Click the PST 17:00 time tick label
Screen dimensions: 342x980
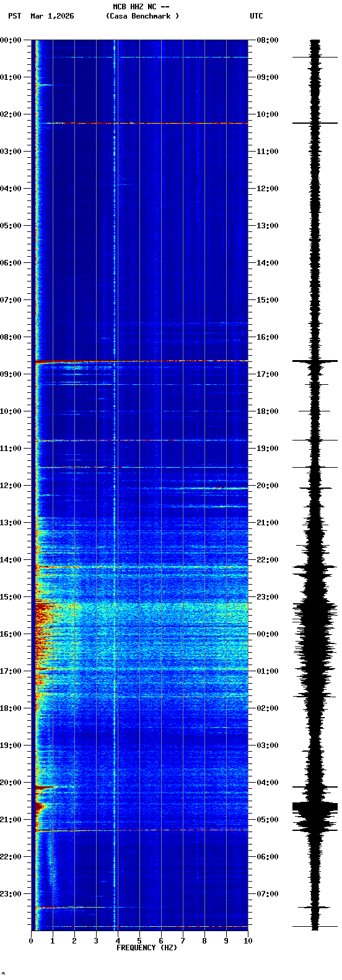coord(10,671)
